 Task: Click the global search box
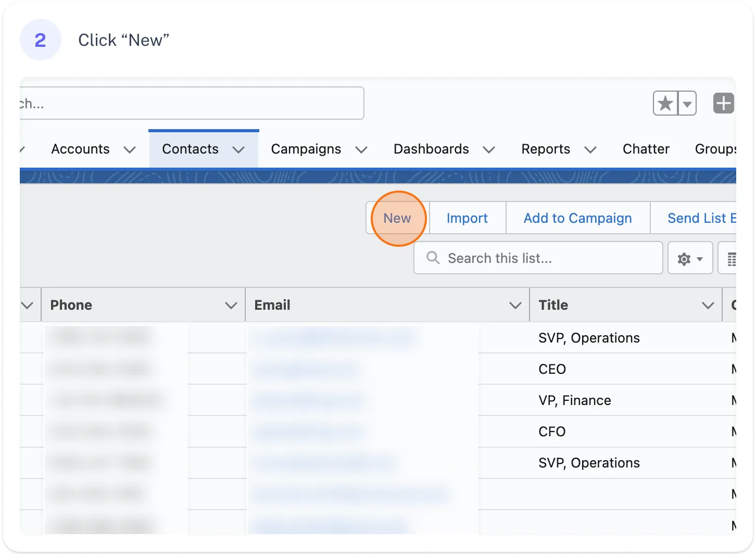click(x=193, y=103)
